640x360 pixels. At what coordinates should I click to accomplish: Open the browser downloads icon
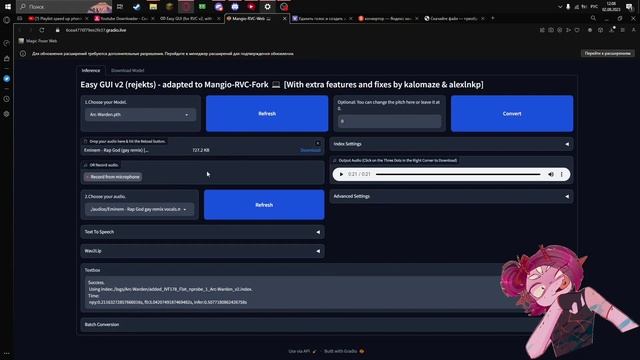click(612, 30)
